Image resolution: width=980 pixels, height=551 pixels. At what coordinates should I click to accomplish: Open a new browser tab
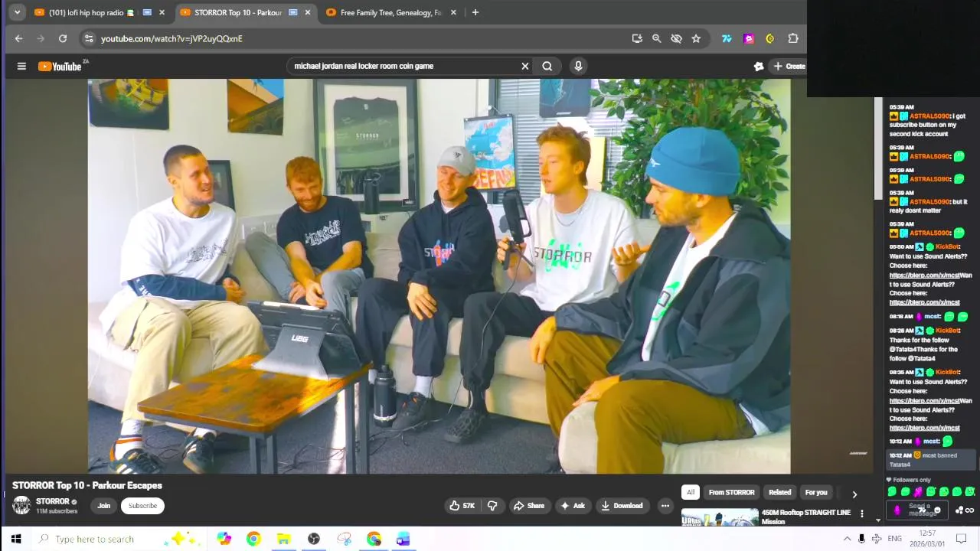click(475, 12)
